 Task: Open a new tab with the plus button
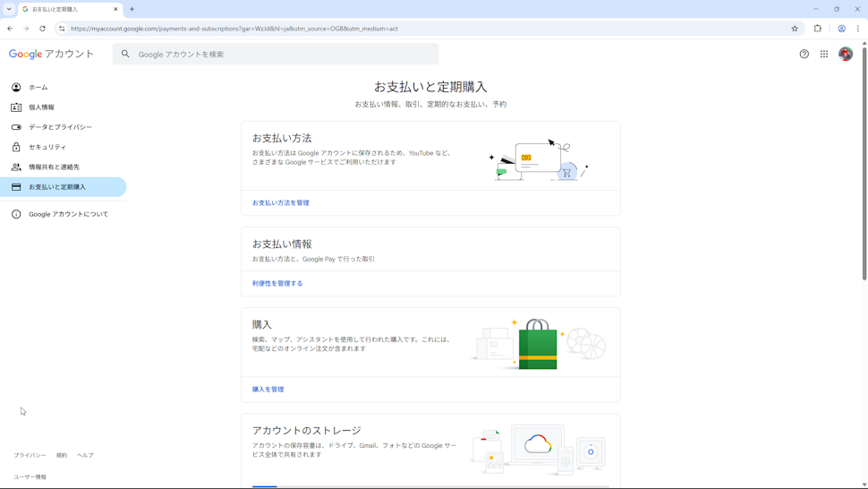coord(132,9)
